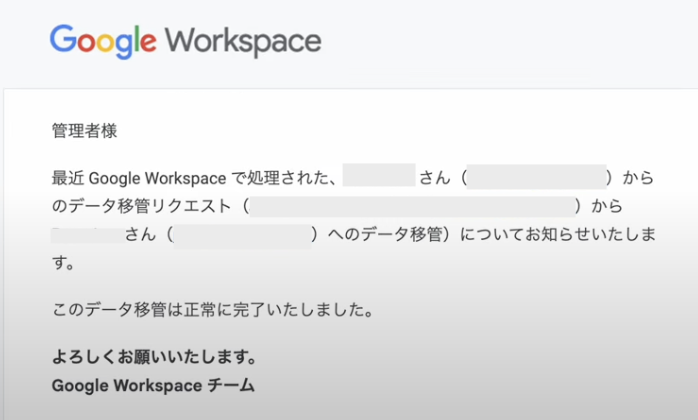This screenshot has height=420, width=698.
Task: Click the partly hidden name on the third line
Action: tap(87, 235)
